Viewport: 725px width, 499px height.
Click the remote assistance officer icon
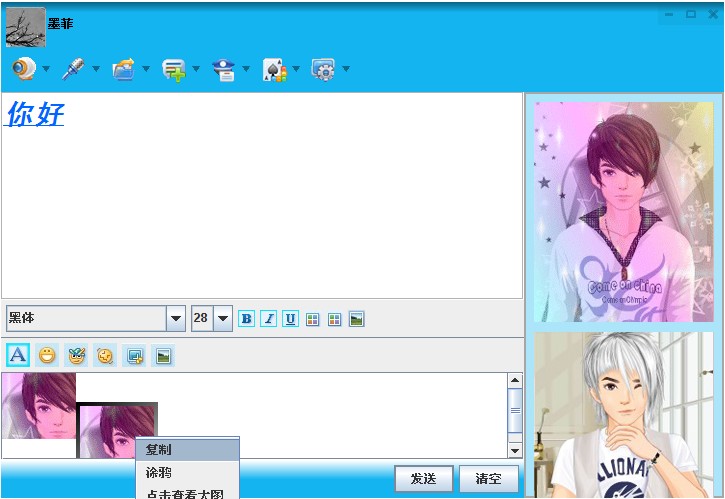pyautogui.click(x=224, y=70)
